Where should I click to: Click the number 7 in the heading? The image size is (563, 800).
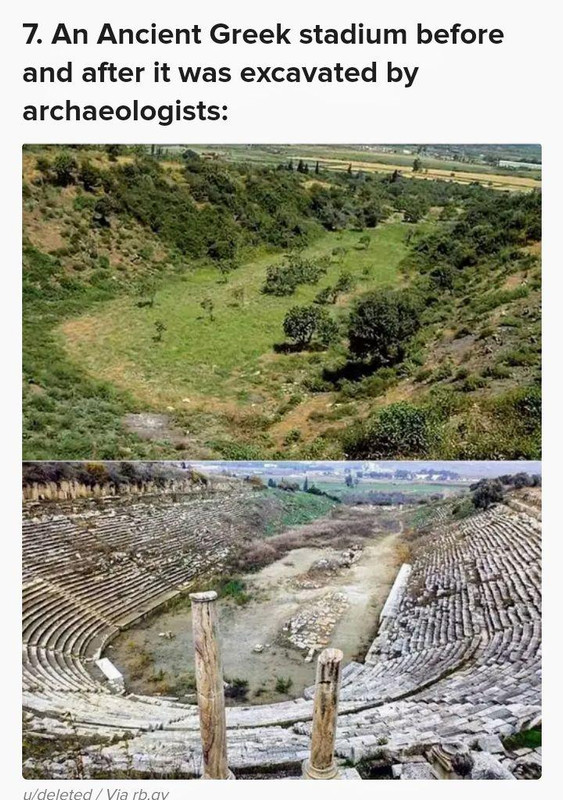[32, 35]
